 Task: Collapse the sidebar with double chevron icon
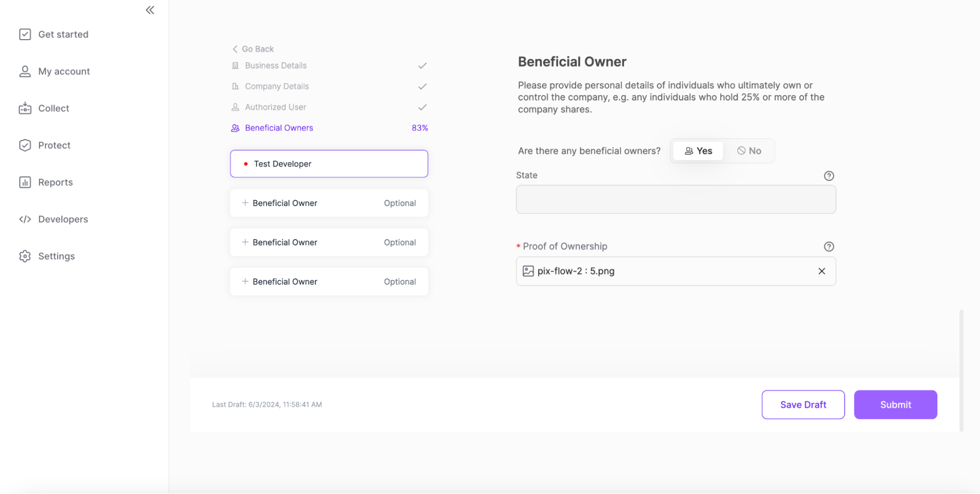150,10
